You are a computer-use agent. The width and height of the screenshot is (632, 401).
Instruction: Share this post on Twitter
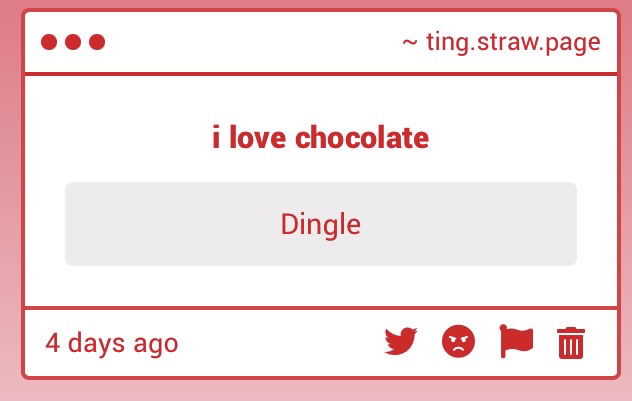click(400, 342)
